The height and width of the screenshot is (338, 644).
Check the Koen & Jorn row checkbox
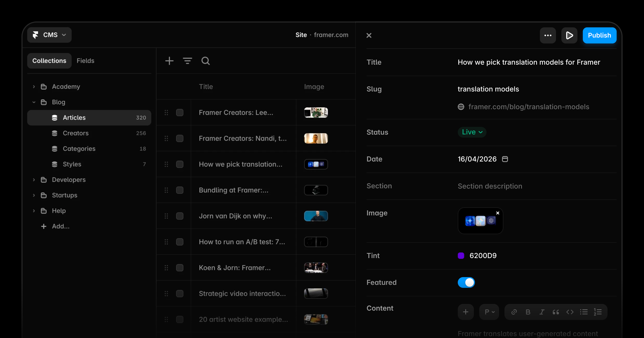coord(180,268)
